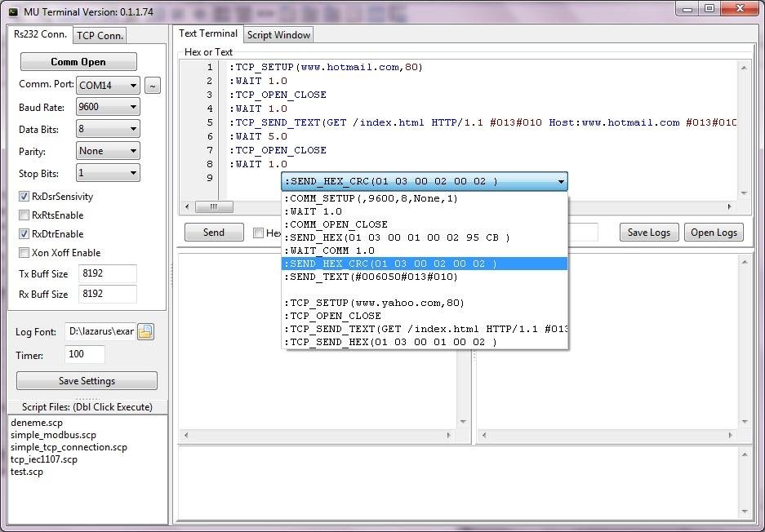Screen dimensions: 765x532
Task: Disable the RxDtrEnable checkbox
Action: [24, 234]
